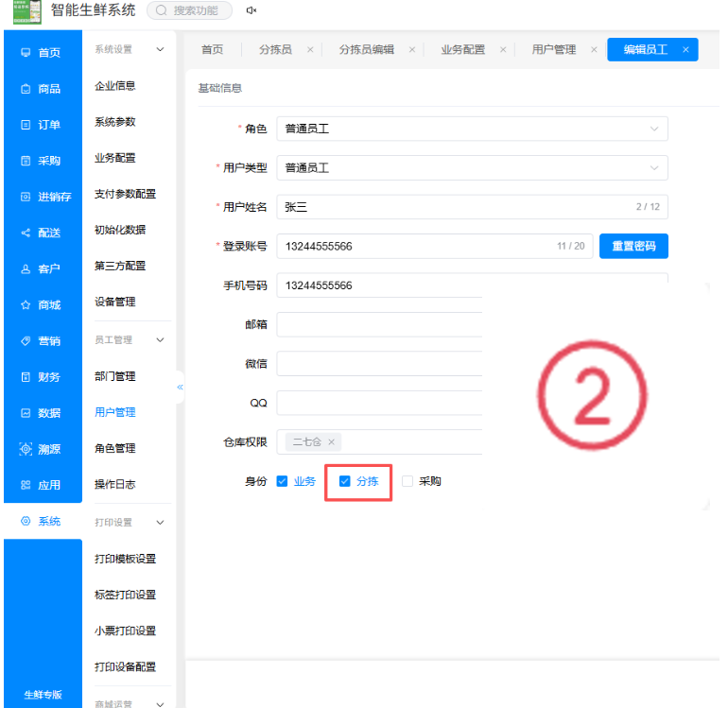Image resolution: width=728 pixels, height=708 pixels.
Task: Collapse the 员工管理 menu group
Action: [160, 340]
